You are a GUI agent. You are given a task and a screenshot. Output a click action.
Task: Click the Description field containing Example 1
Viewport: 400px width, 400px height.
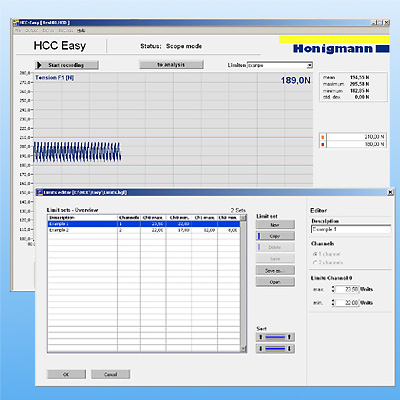click(351, 229)
